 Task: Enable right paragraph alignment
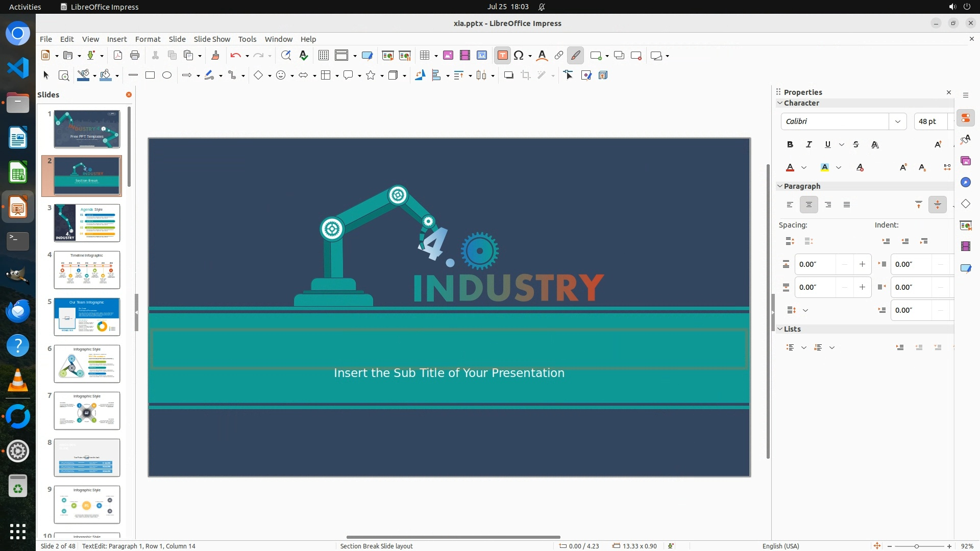[828, 205]
